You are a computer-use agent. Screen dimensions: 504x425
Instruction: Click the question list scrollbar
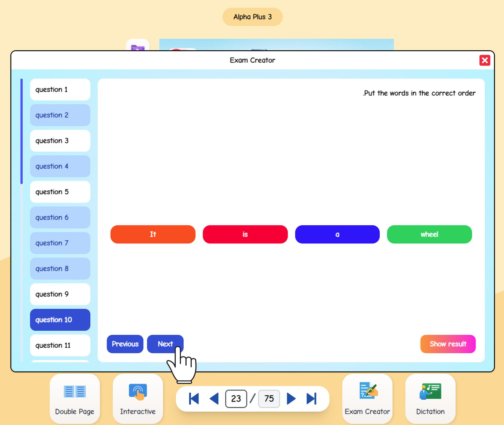pyautogui.click(x=22, y=131)
